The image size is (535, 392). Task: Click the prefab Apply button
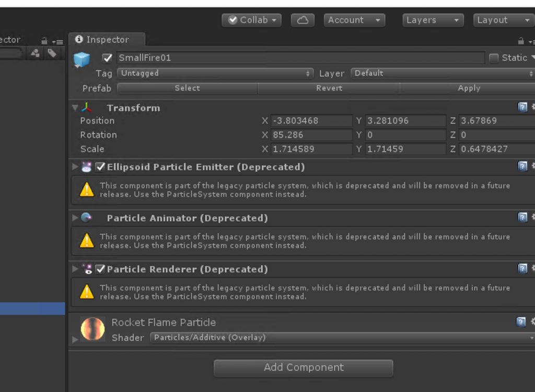point(468,88)
